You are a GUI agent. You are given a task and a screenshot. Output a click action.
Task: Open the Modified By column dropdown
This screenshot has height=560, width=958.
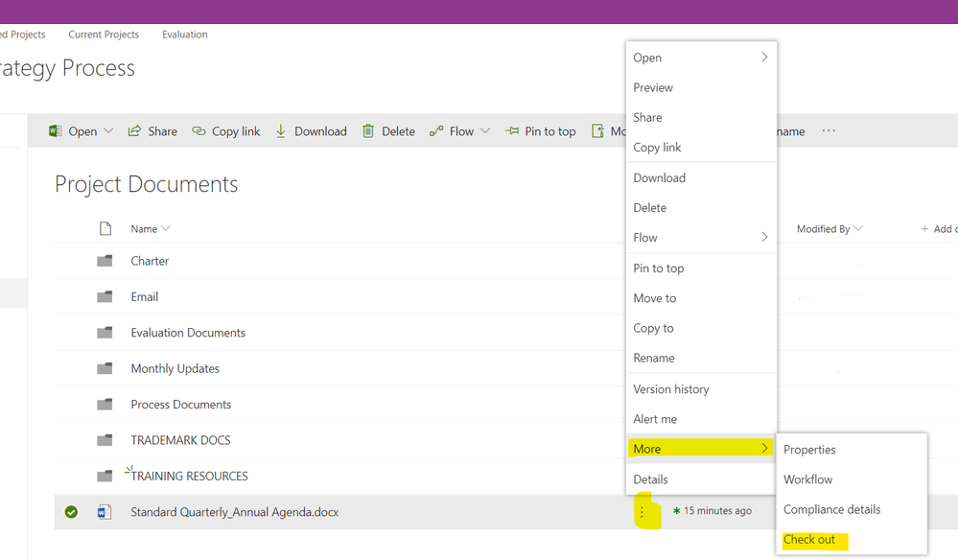coord(858,228)
